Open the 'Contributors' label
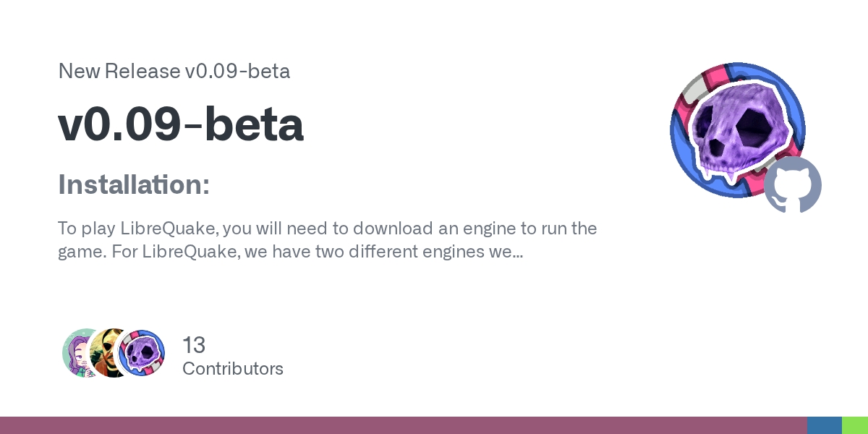This screenshot has width=868, height=434. pos(232,368)
